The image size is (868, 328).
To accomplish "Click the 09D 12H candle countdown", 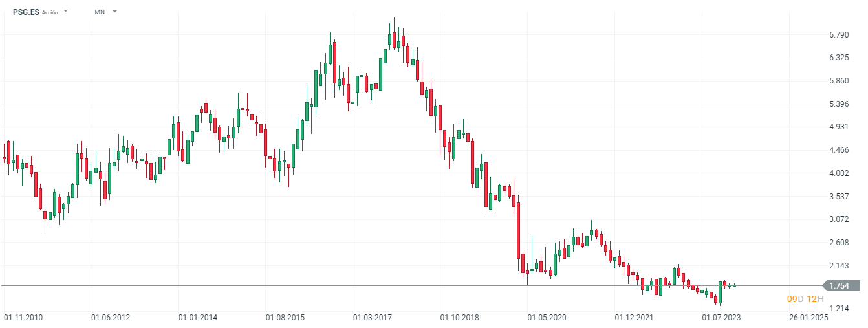I will click(805, 299).
